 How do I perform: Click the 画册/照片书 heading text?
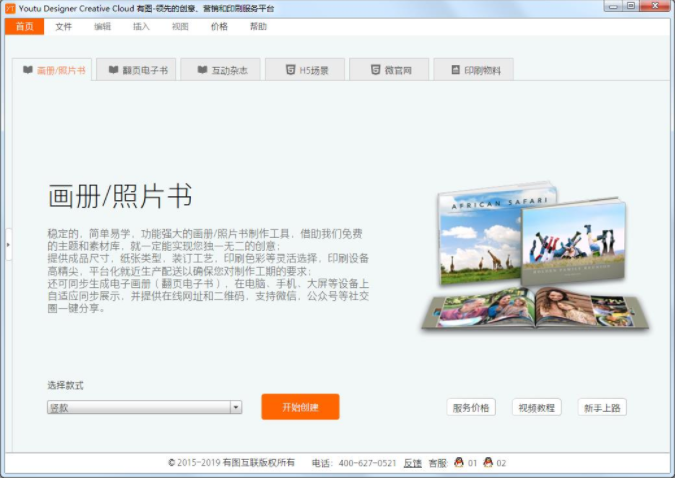coord(120,196)
